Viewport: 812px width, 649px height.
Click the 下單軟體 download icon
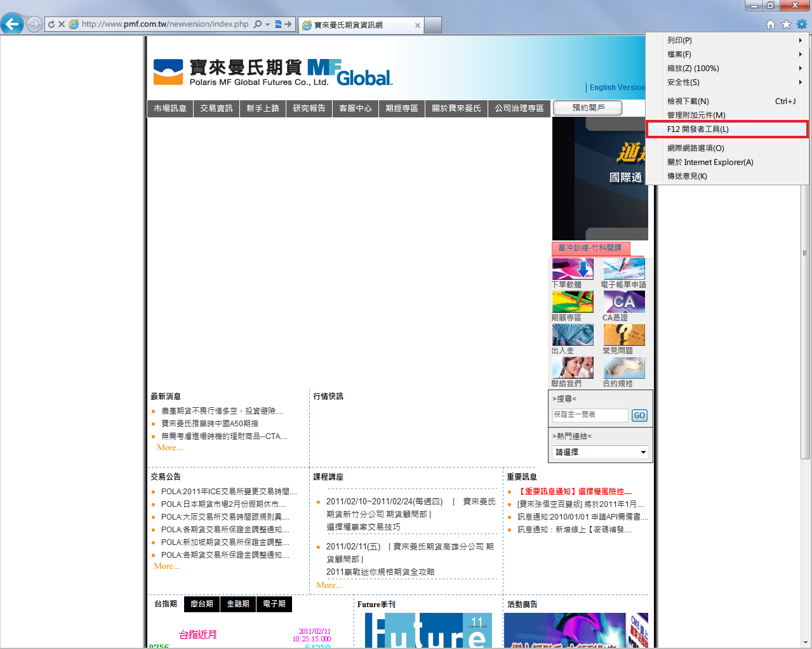[573, 269]
